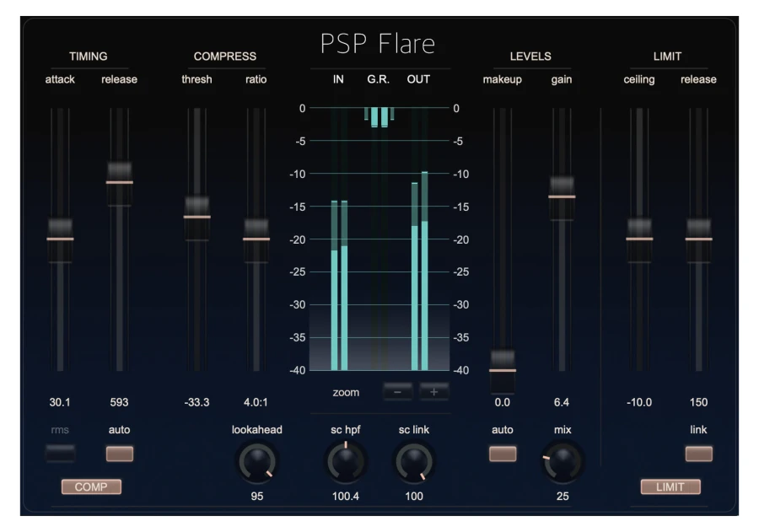Click the limit release slider handle
This screenshot has height=532, width=759.
(698, 239)
